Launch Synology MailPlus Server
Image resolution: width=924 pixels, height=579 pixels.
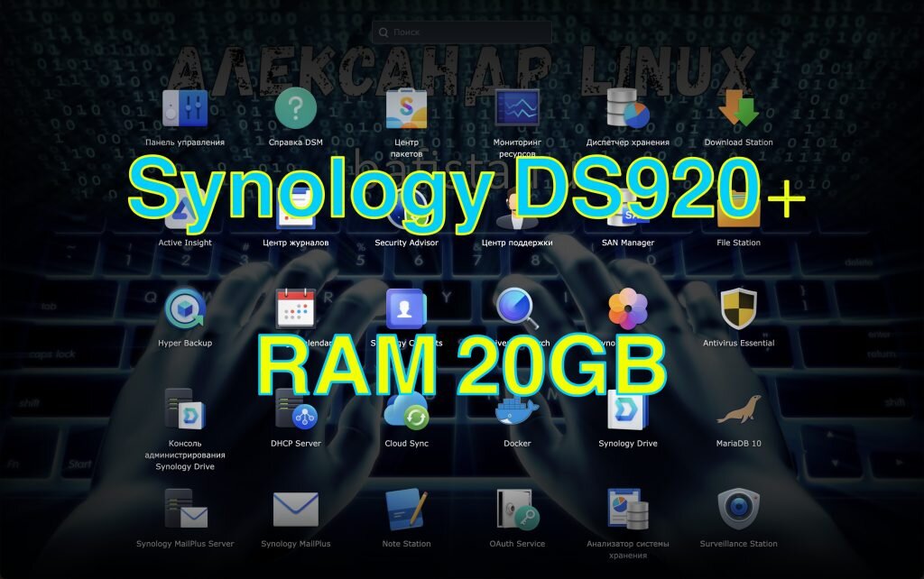pos(185,510)
